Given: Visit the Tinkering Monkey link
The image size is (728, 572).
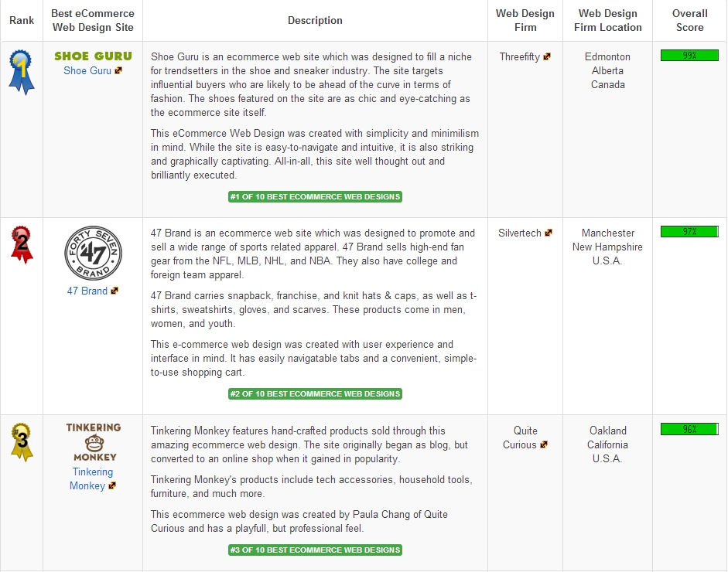Looking at the screenshot, I should coord(92,478).
